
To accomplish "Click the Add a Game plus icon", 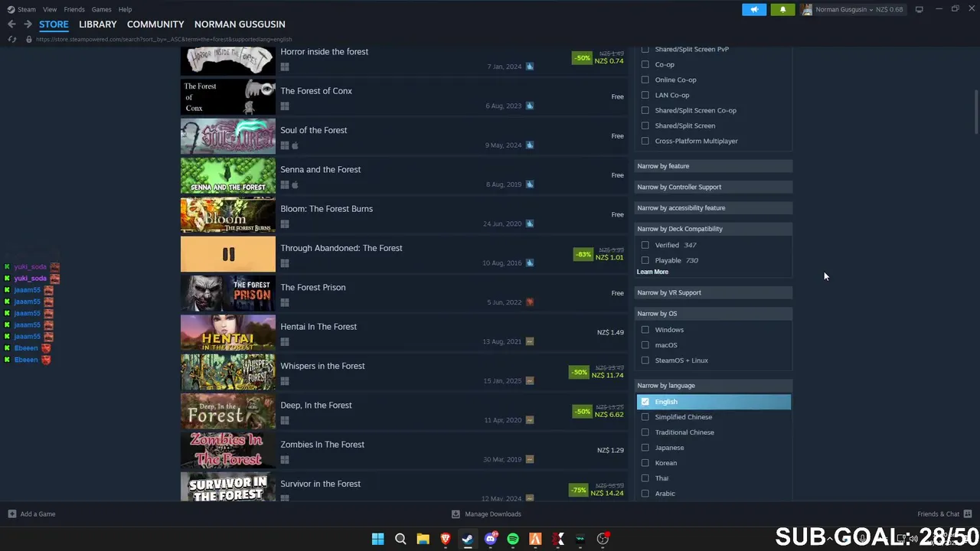I will coord(11,514).
